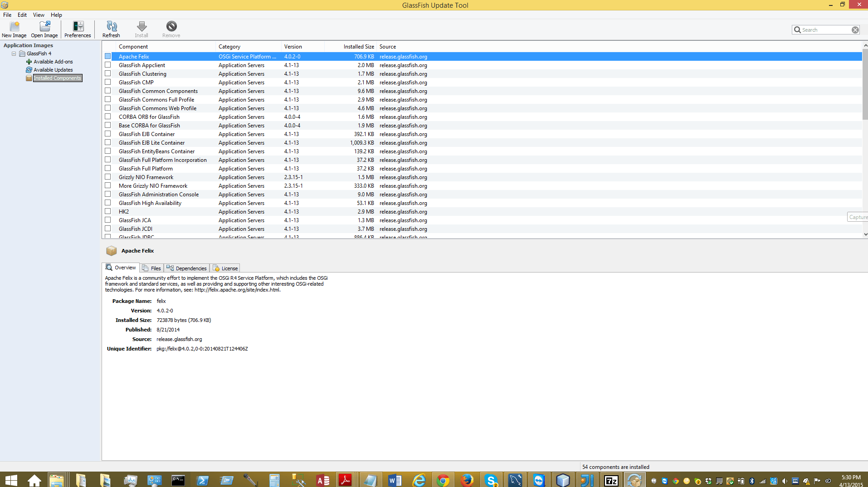Image resolution: width=868 pixels, height=487 pixels.
Task: Open PowerShell from the taskbar
Action: pos(202,480)
